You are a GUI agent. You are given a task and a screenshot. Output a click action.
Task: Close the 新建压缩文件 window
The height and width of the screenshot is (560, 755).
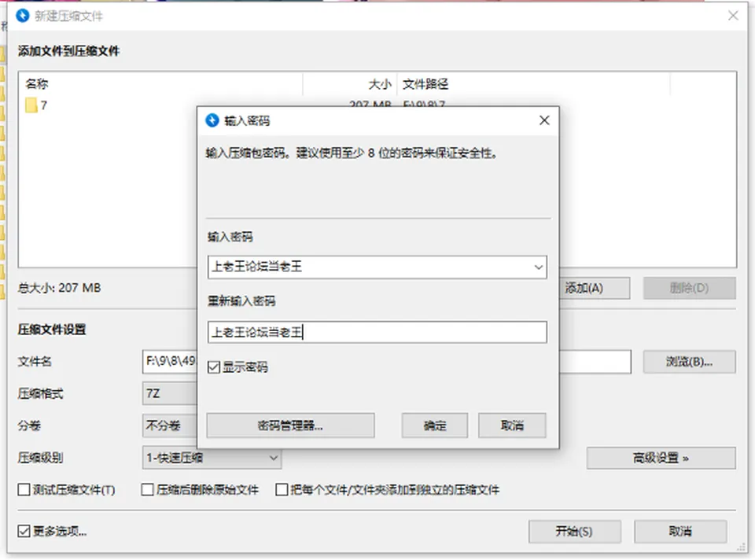(x=733, y=16)
